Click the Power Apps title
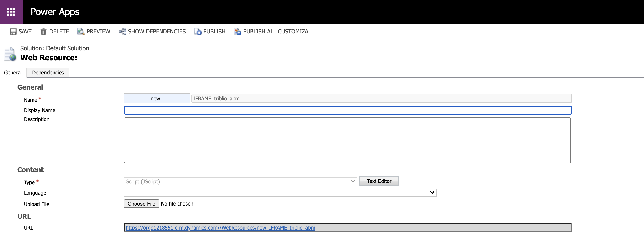Image resolution: width=644 pixels, height=247 pixels. click(x=55, y=12)
